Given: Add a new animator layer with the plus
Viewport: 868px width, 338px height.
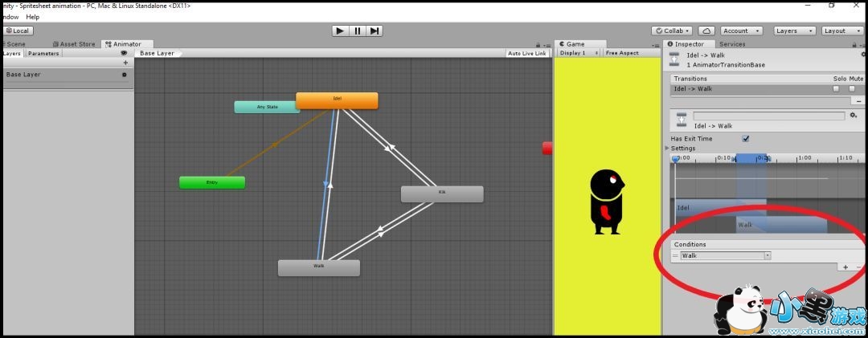Looking at the screenshot, I should click(x=125, y=63).
